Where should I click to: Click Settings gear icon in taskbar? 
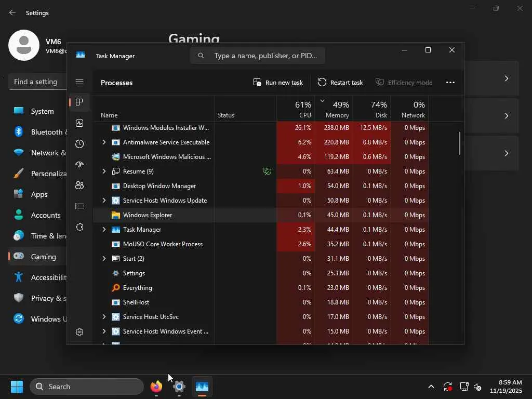click(179, 387)
